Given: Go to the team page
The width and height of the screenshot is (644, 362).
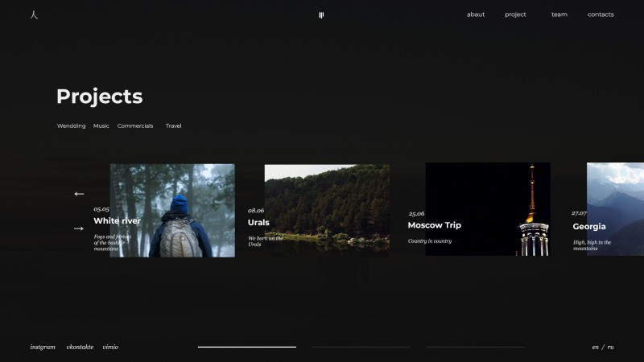Looking at the screenshot, I should click(x=559, y=14).
